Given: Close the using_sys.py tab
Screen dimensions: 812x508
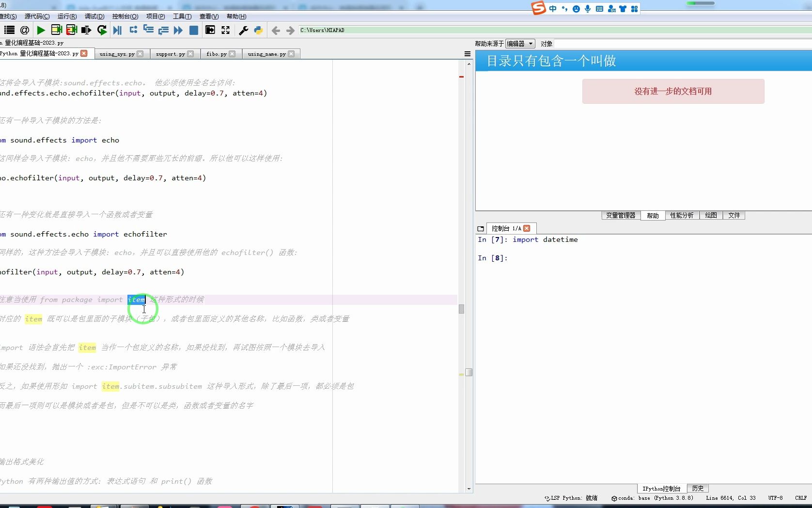Looking at the screenshot, I should click(x=140, y=54).
